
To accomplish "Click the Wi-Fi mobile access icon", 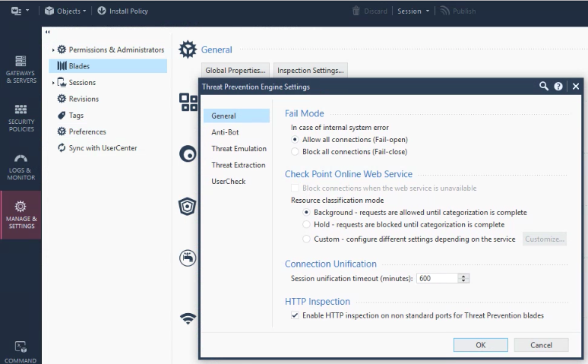I will point(188,318).
